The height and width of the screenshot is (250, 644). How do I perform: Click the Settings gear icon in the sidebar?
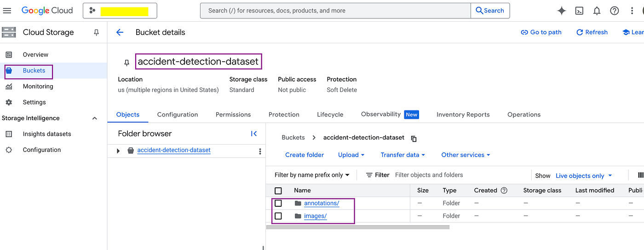[9, 102]
